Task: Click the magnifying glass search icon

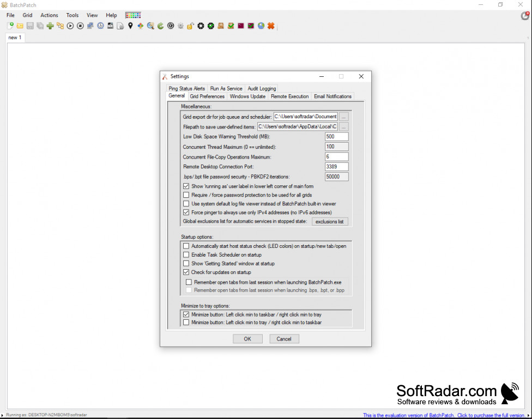Action: point(150,26)
